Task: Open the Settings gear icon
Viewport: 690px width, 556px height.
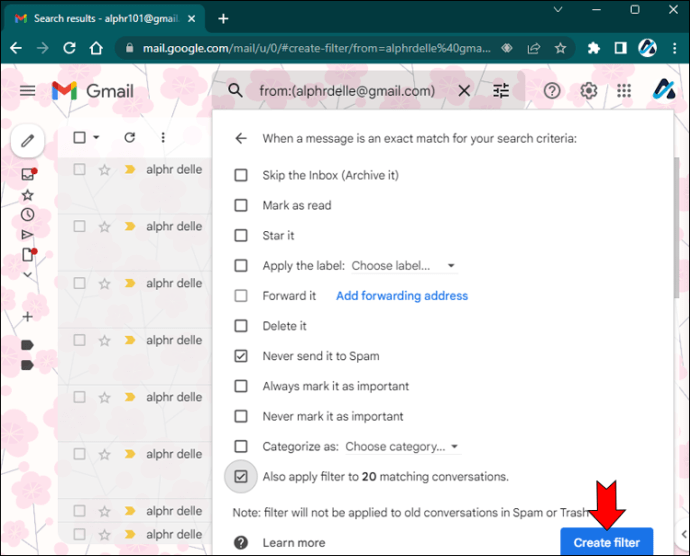Action: click(588, 91)
